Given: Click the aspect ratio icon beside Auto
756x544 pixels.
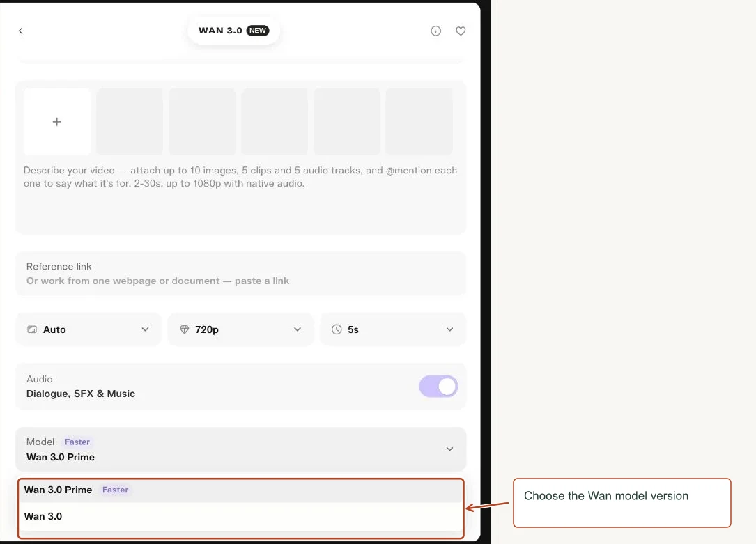Looking at the screenshot, I should (x=32, y=329).
